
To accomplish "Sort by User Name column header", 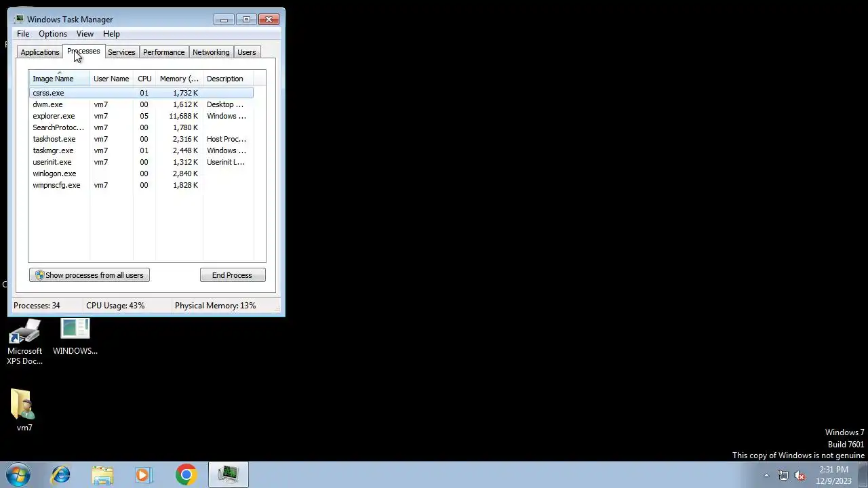I will tap(111, 79).
